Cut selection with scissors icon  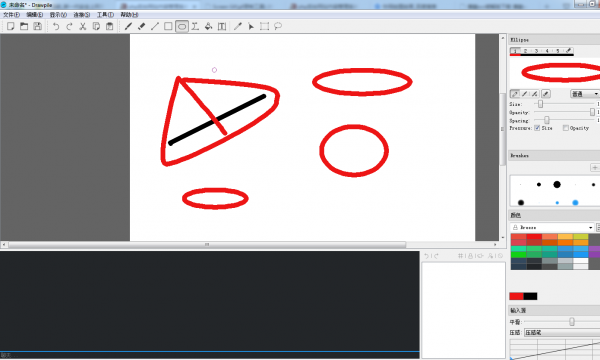pos(83,26)
